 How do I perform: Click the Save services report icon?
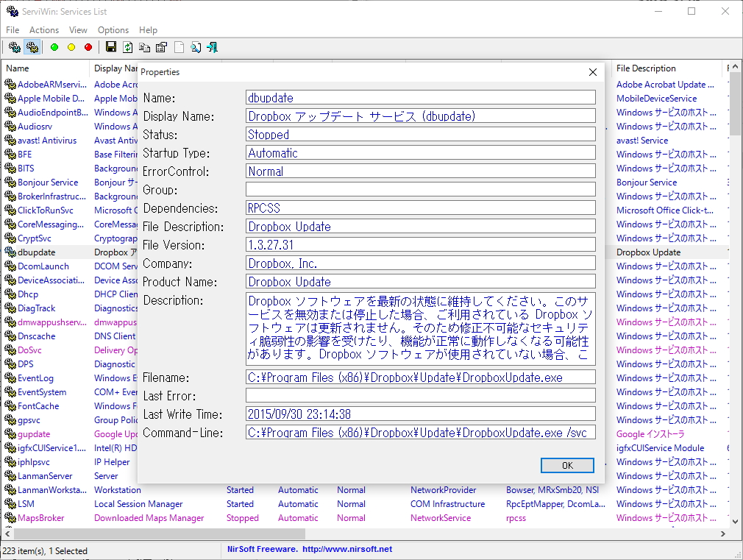coord(109,46)
